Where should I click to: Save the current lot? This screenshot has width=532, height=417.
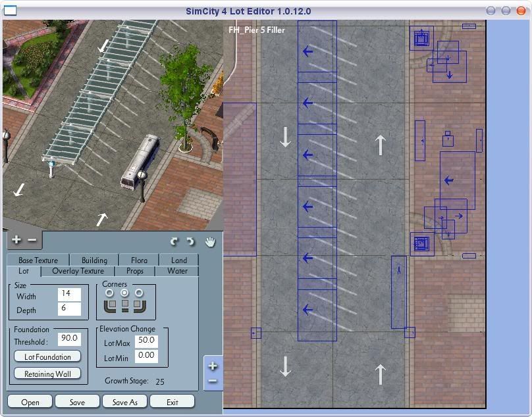pos(77,402)
